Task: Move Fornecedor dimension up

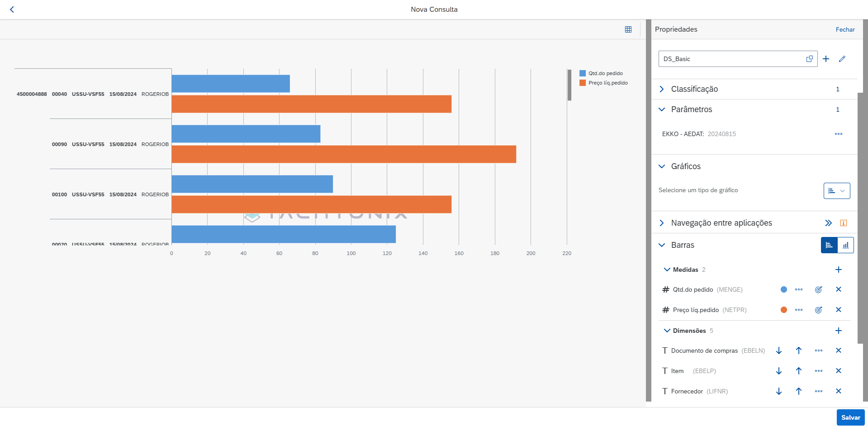Action: click(x=798, y=391)
